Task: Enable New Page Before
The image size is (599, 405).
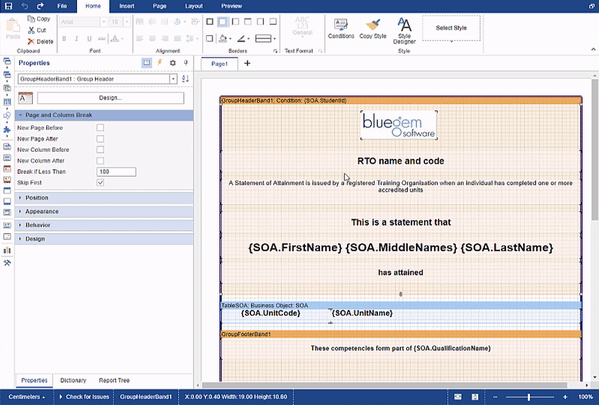Action: (100, 128)
